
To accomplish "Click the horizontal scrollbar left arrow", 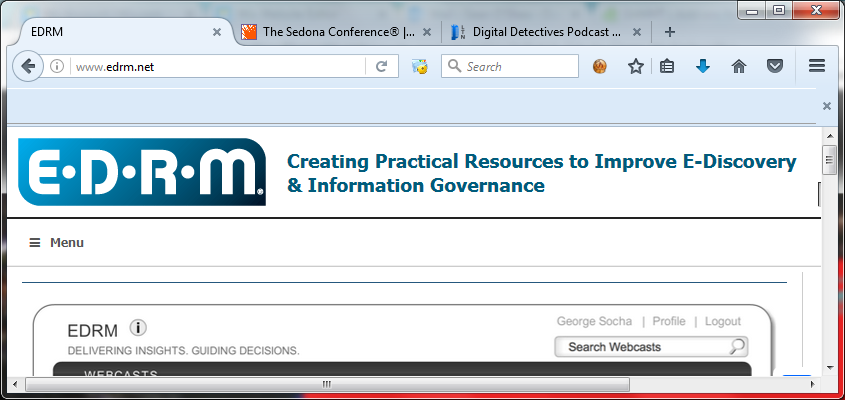I will click(x=15, y=384).
